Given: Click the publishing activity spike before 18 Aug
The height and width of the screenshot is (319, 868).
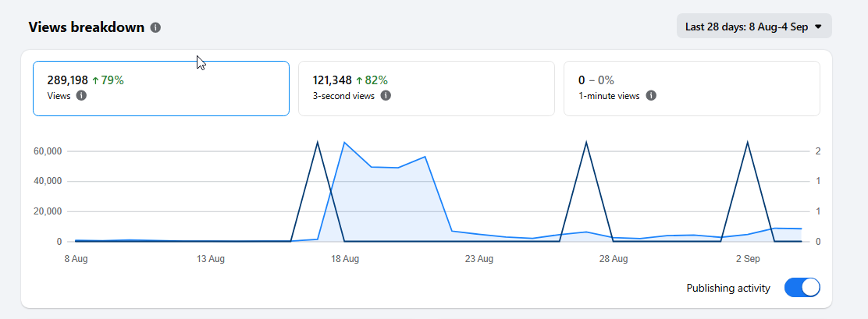Looking at the screenshot, I should [317, 143].
